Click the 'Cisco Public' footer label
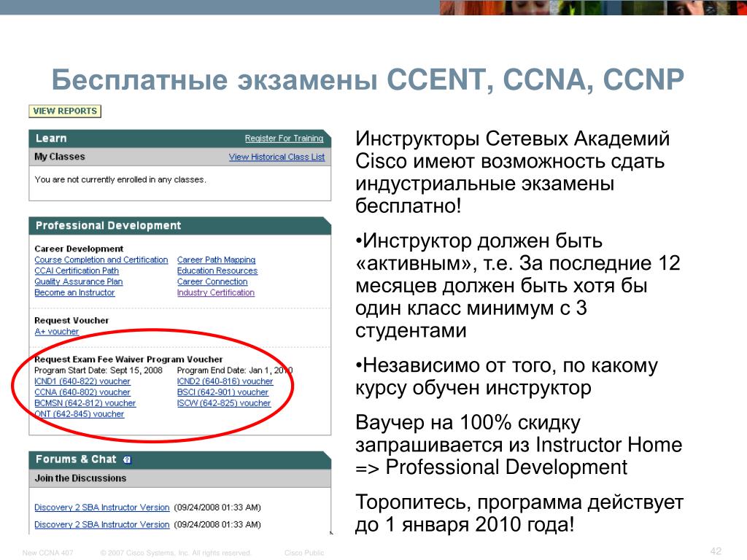Image resolution: width=747 pixels, height=560 pixels. pyautogui.click(x=304, y=553)
